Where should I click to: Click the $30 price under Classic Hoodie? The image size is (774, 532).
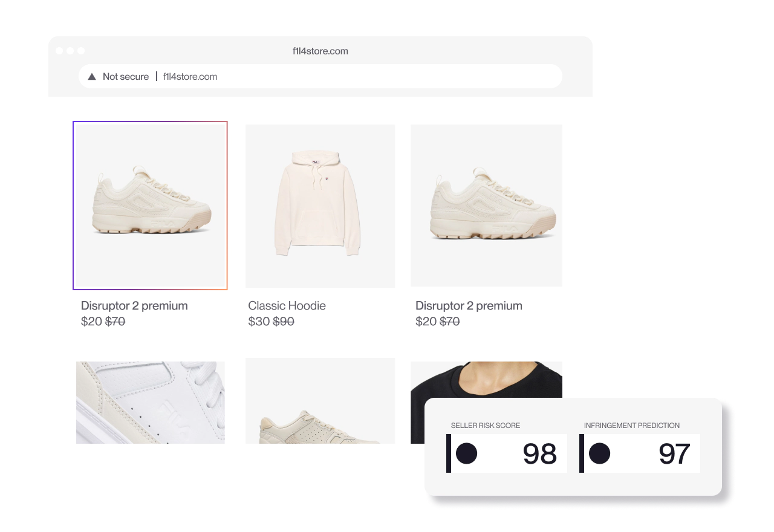[259, 322]
